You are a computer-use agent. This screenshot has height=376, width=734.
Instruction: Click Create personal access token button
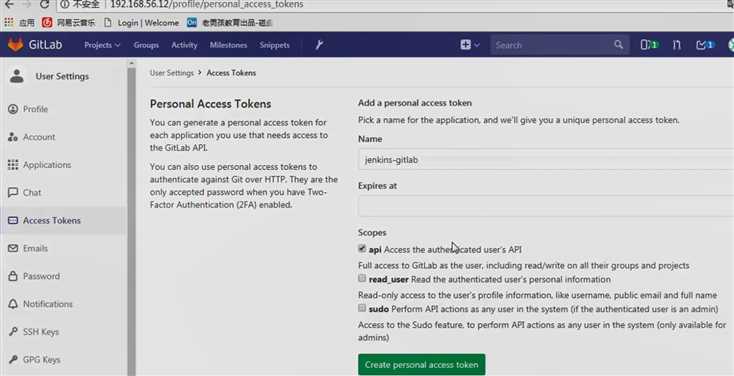(421, 364)
